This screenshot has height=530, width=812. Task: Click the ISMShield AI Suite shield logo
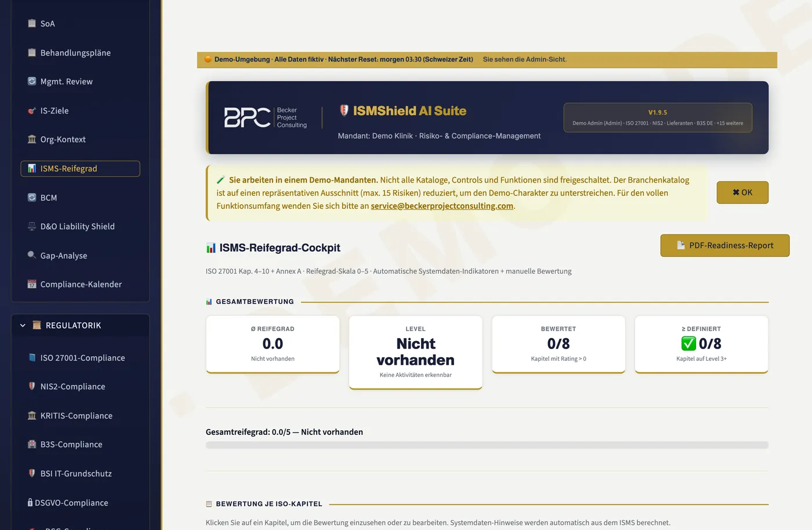344,110
